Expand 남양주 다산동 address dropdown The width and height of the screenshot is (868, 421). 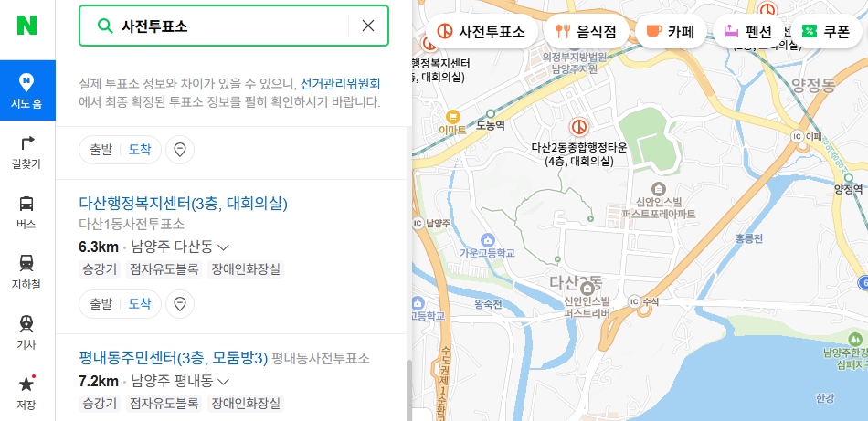(223, 247)
